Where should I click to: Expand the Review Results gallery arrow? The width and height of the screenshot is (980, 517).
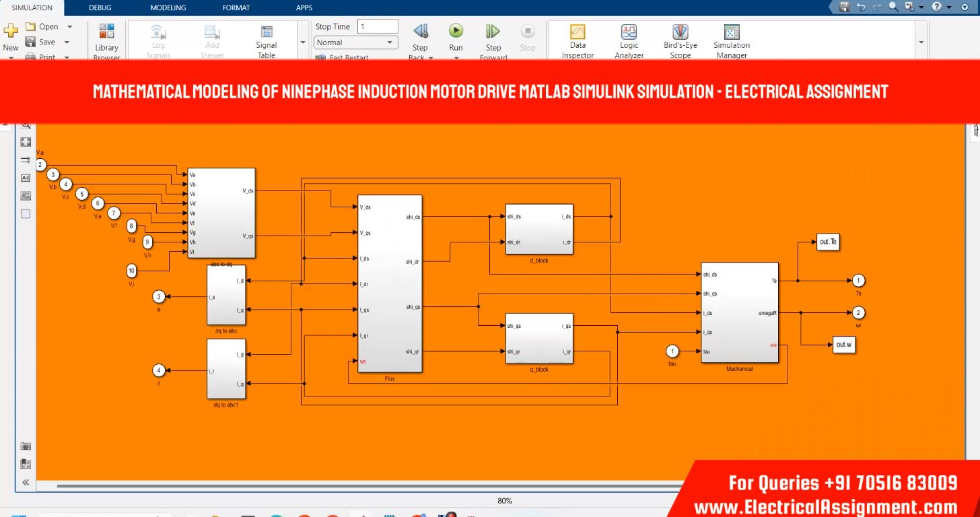point(921,42)
